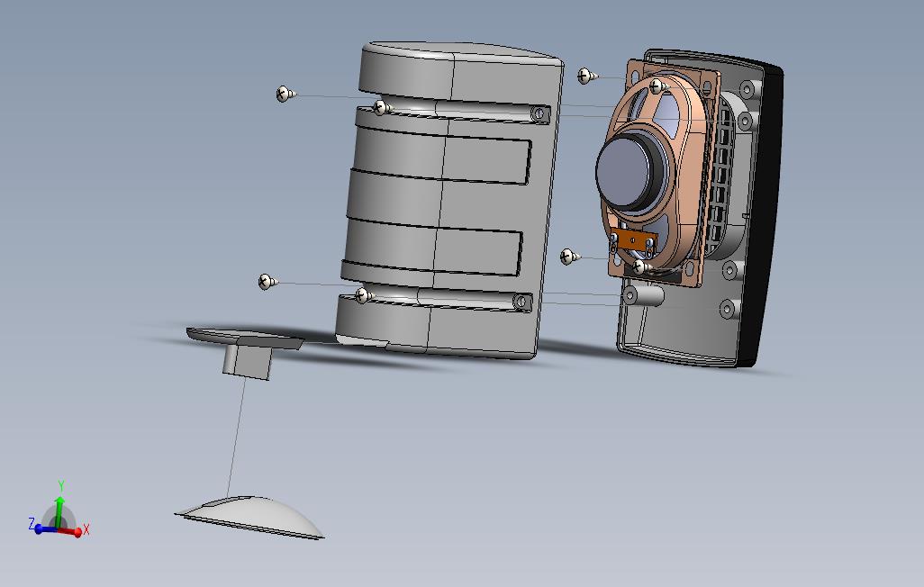Image resolution: width=924 pixels, height=587 pixels.
Task: Pick the orange terminal board on the speaker
Action: click(x=633, y=239)
